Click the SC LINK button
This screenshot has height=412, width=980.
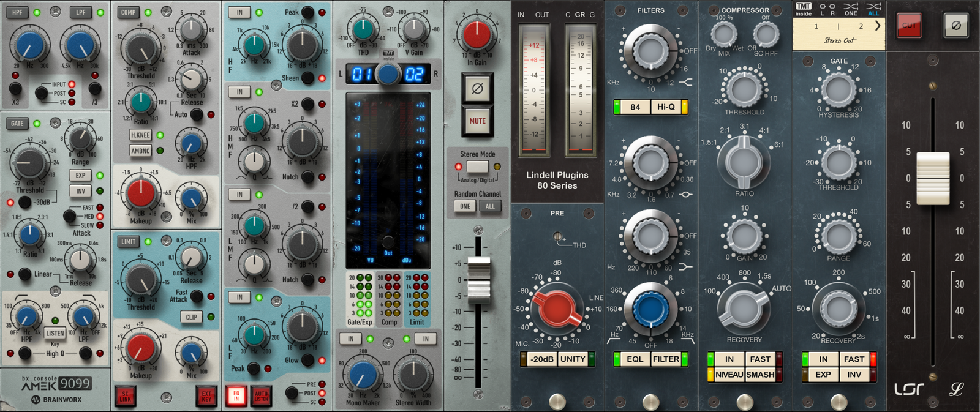pos(125,395)
